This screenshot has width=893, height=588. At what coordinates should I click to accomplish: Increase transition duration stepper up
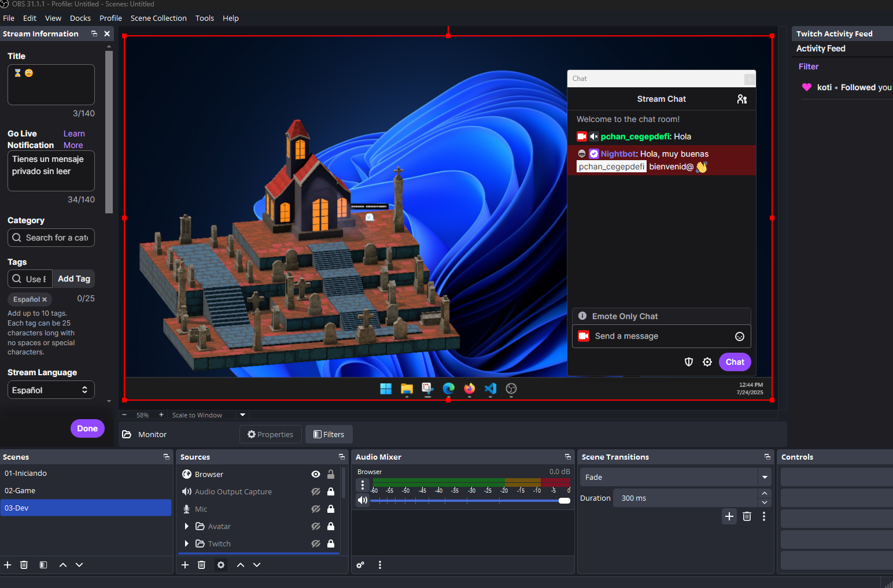(x=765, y=493)
